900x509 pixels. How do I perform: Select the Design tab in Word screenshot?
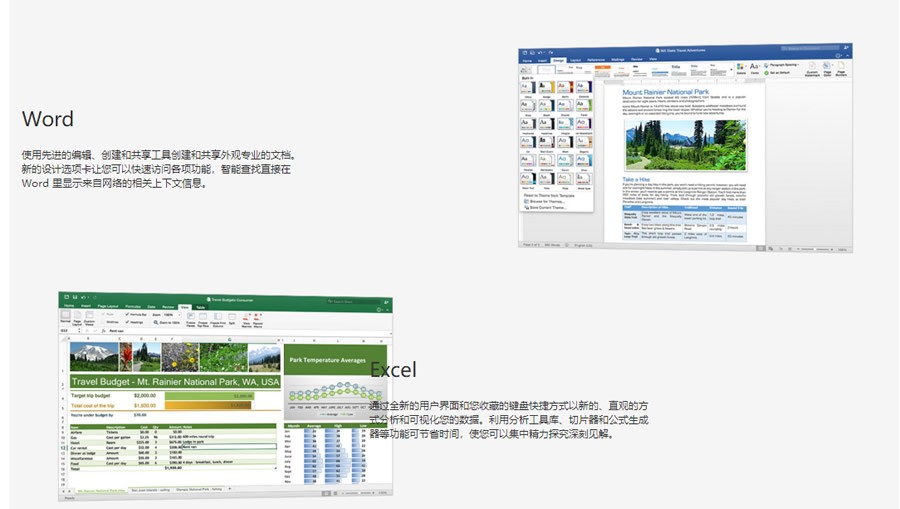click(x=558, y=60)
